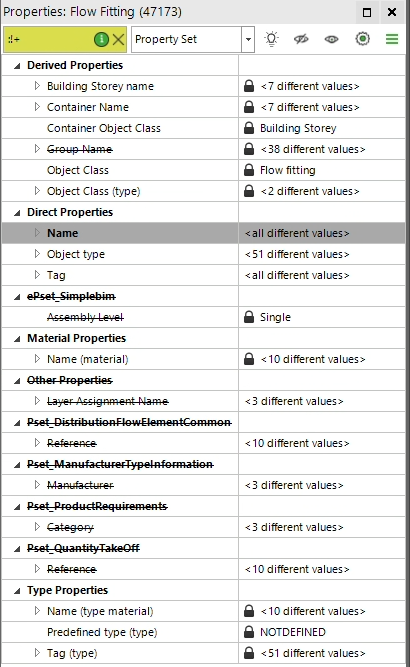Open the green hamburger menu
The image size is (410, 667).
coord(392,39)
